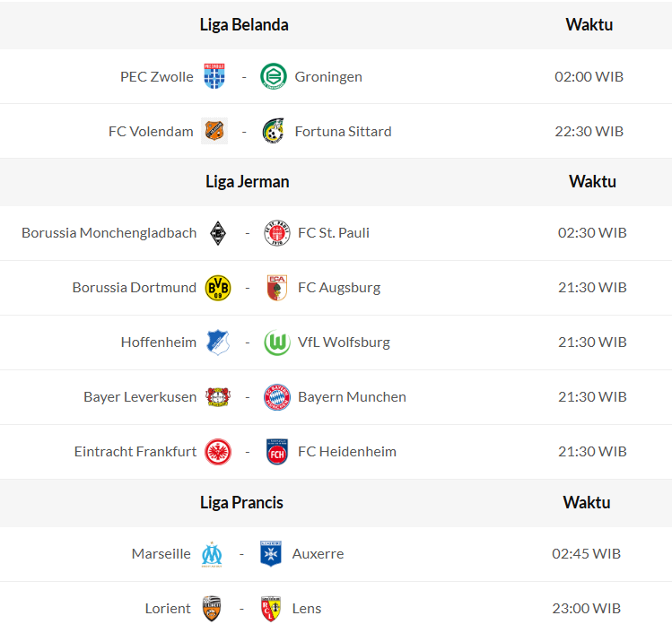Click the Liga Prancis section header
This screenshot has height=633, width=672.
[241, 502]
